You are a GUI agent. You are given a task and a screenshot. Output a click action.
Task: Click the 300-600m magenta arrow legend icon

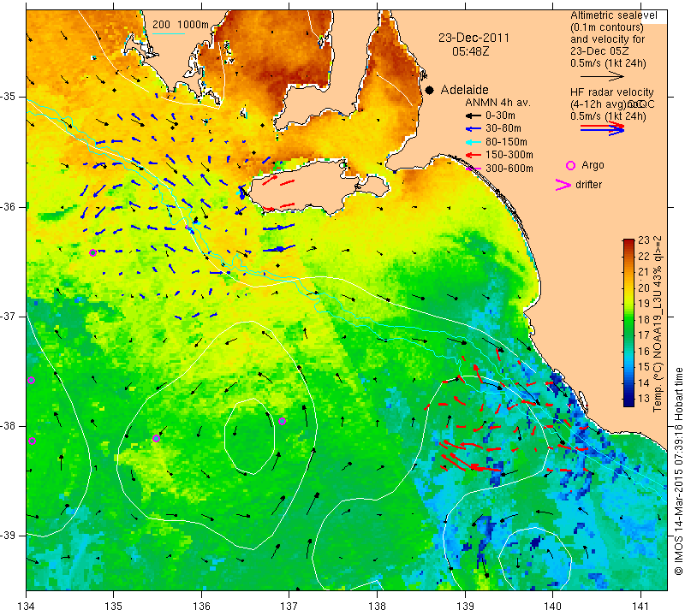[472, 168]
